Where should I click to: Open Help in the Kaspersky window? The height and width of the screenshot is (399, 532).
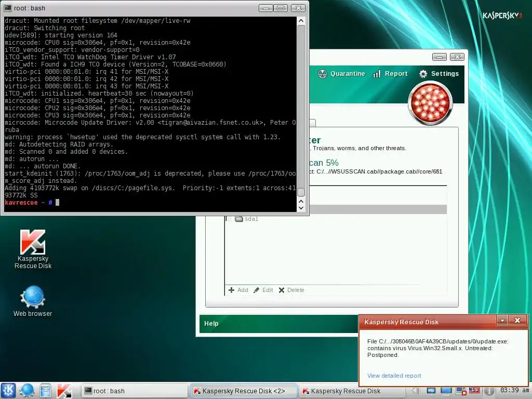[211, 323]
